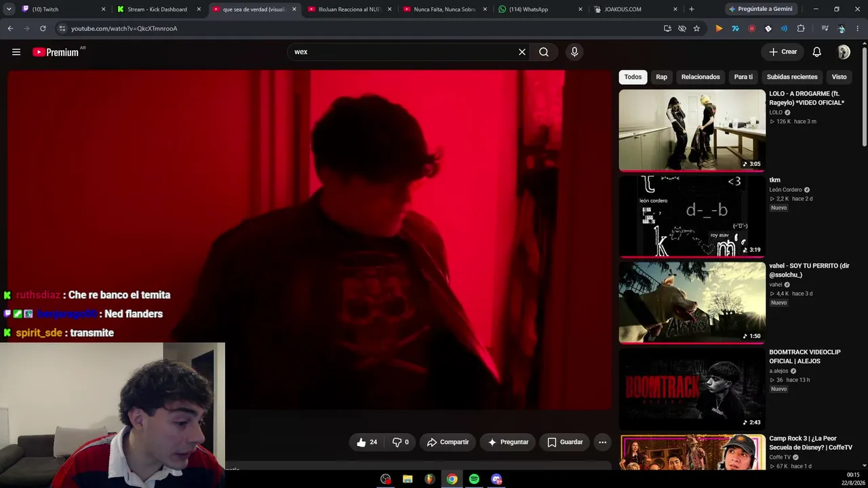Click the crossed-eye tracking protection icon
This screenshot has width=868, height=488.
tap(682, 28)
